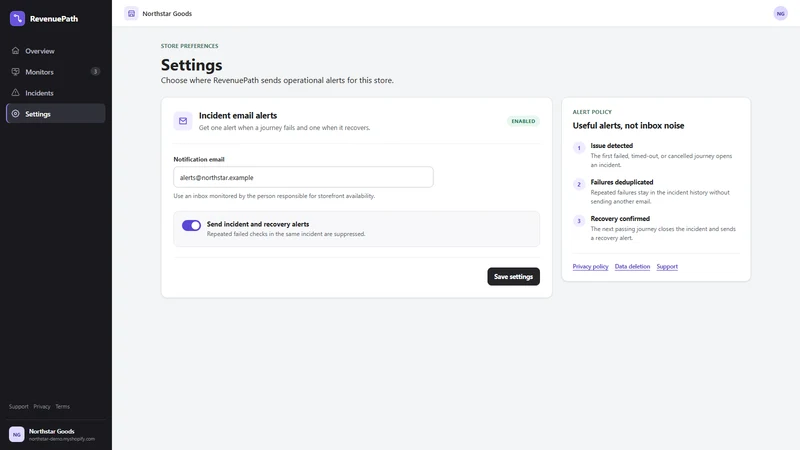Go to Monitors in the sidebar
800x450 pixels.
56,71
